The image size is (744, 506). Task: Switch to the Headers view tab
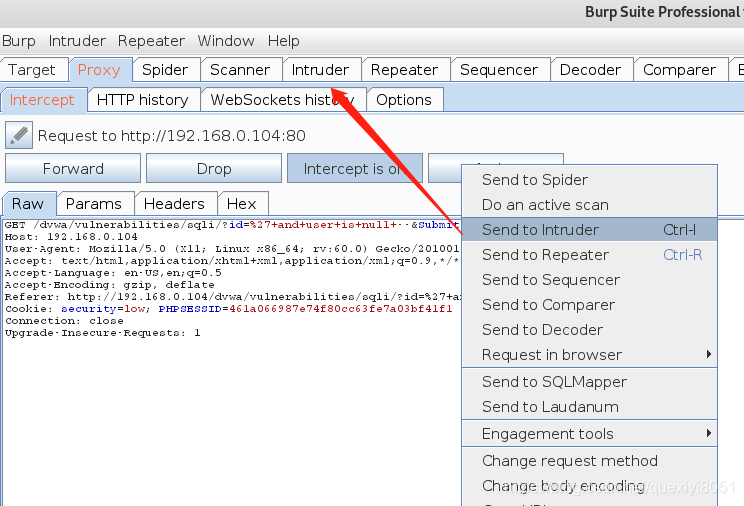[176, 204]
